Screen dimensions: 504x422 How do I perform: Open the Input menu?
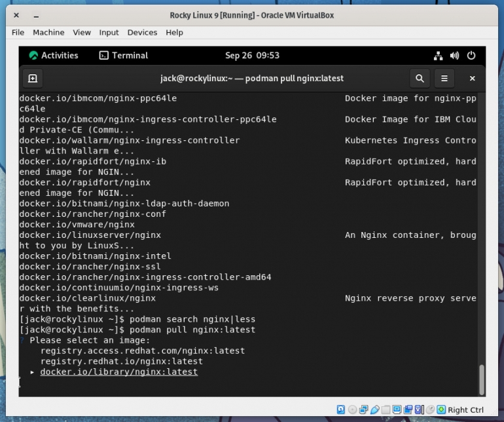[109, 33]
